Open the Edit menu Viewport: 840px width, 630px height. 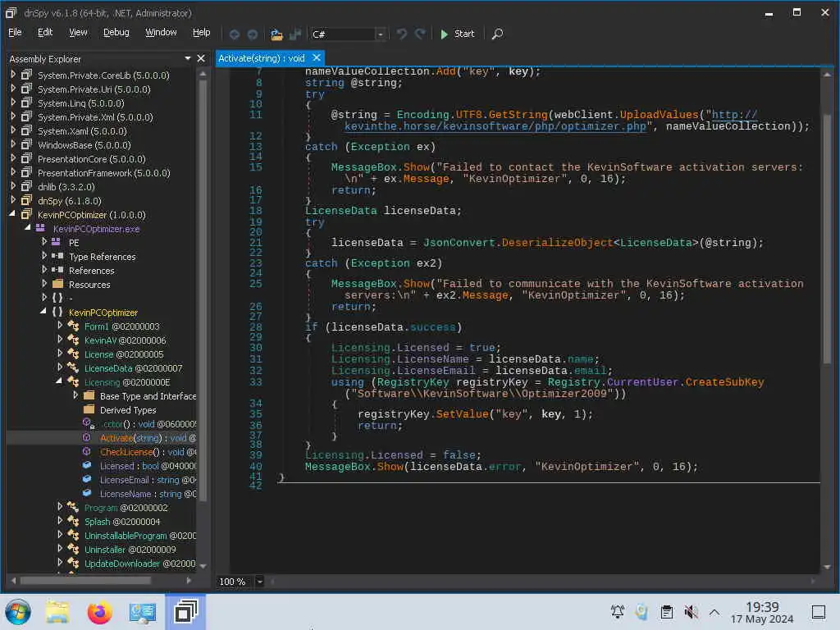click(x=45, y=32)
